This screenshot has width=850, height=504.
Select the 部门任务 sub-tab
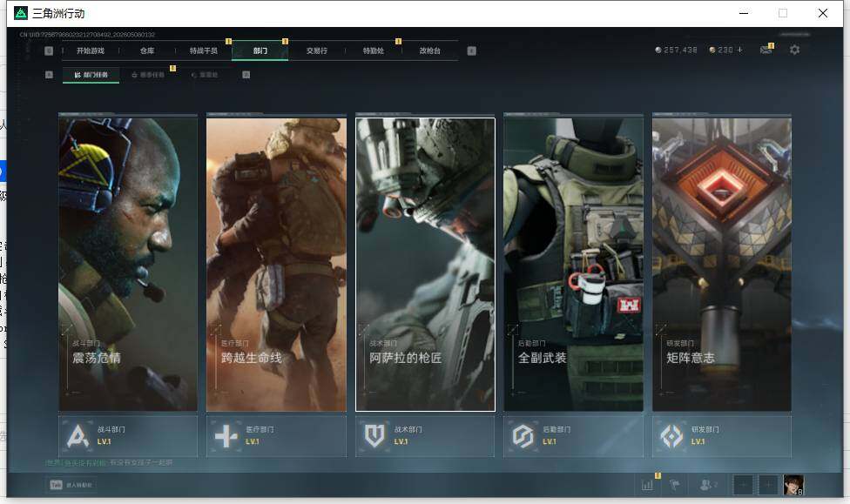(91, 75)
